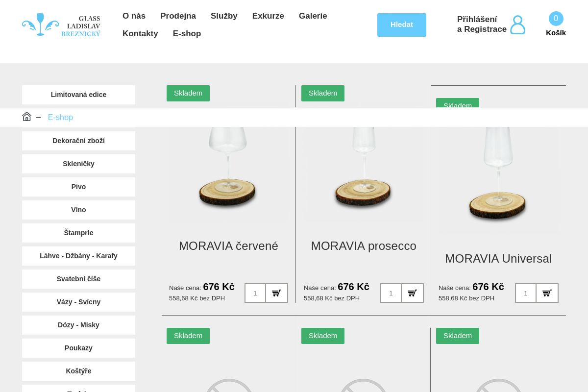Select Koštýře category
Image resolution: width=588 pixels, height=392 pixels.
[x=78, y=371]
